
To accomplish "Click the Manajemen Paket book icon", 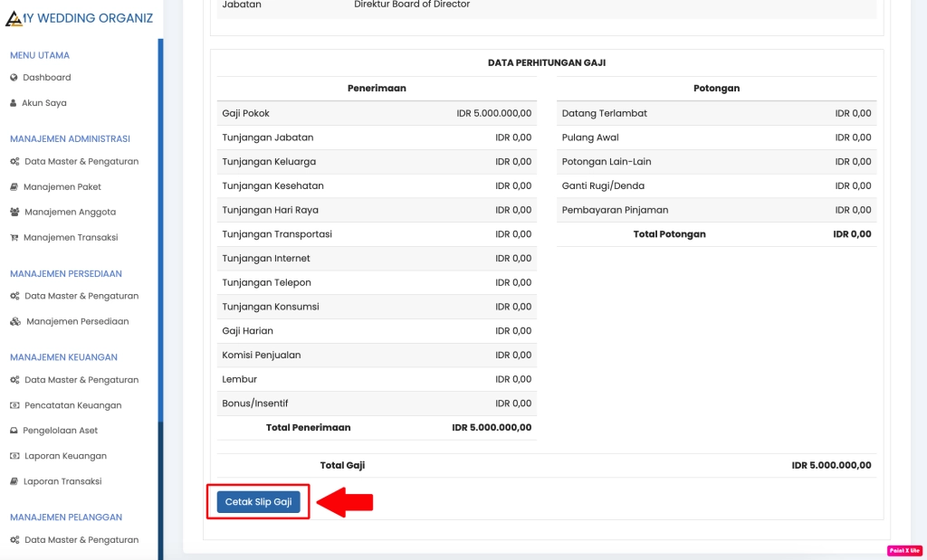I will click(14, 187).
